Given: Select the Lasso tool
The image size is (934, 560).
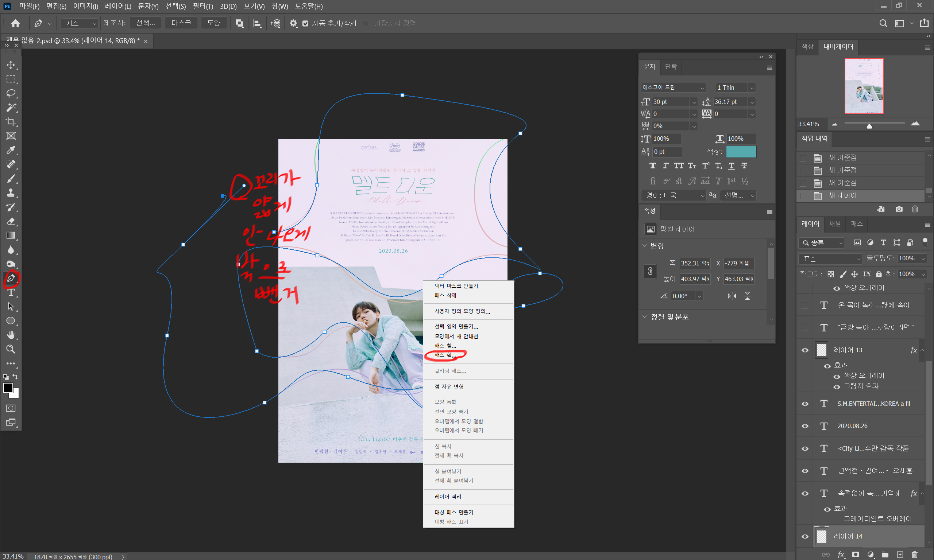Looking at the screenshot, I should click(11, 93).
